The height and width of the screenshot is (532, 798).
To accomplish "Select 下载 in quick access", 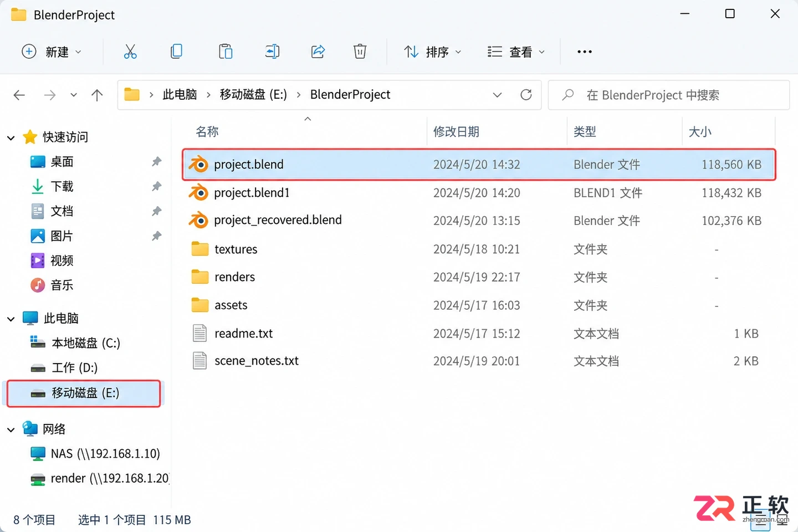I will coord(62,186).
